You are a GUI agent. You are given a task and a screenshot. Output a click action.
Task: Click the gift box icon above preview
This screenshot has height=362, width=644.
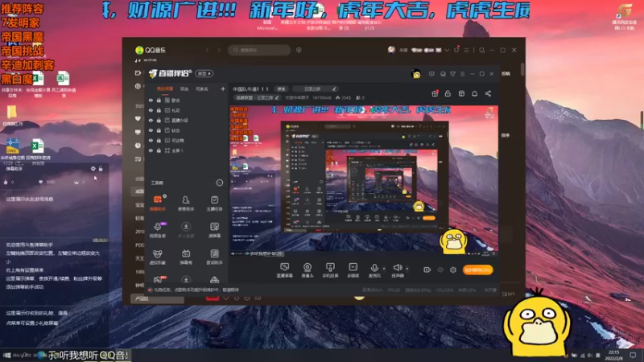[435, 93]
